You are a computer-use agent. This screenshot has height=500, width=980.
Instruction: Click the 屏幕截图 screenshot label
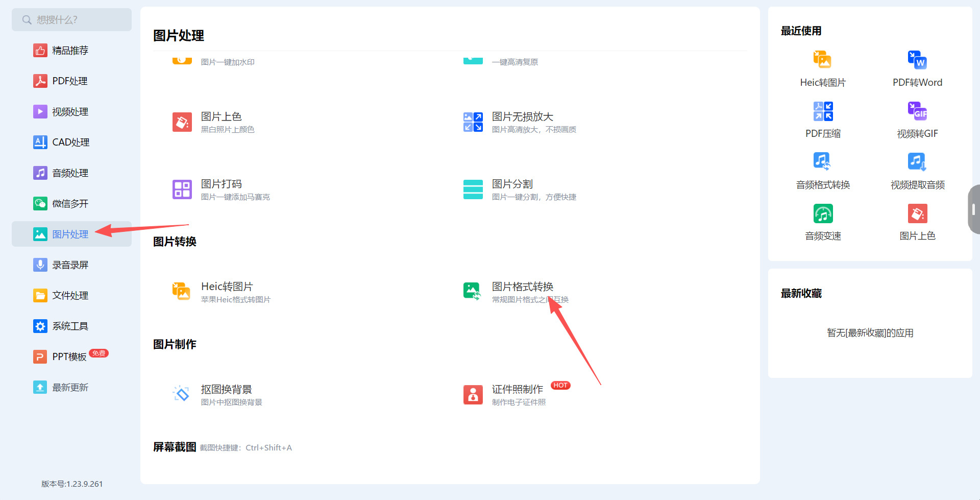coord(175,447)
